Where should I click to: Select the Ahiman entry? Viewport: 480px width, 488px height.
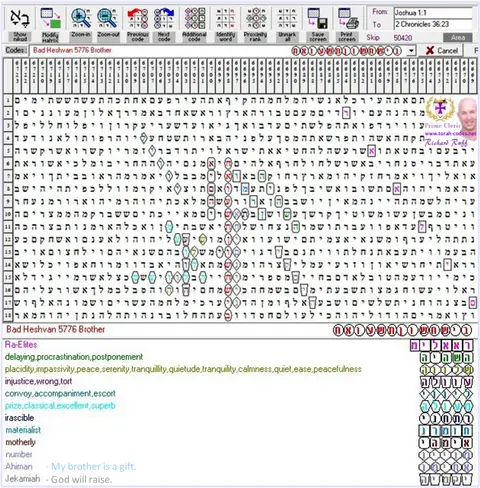tap(19, 466)
